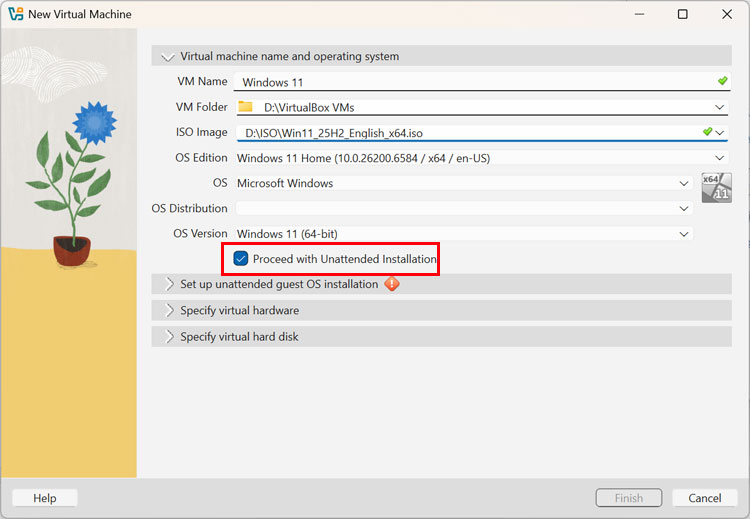Collapse Virtual machine name and operating system section

point(168,57)
